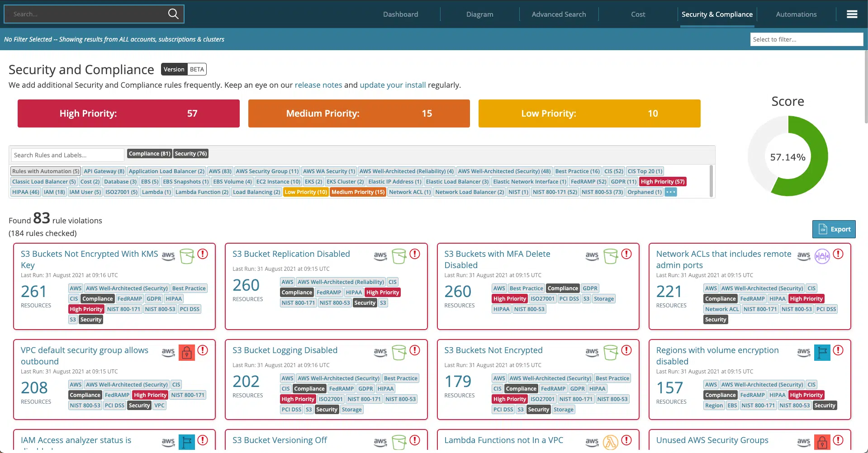This screenshot has height=453, width=868.
Task: Toggle the Low Priority (10) filter tag
Action: point(306,192)
